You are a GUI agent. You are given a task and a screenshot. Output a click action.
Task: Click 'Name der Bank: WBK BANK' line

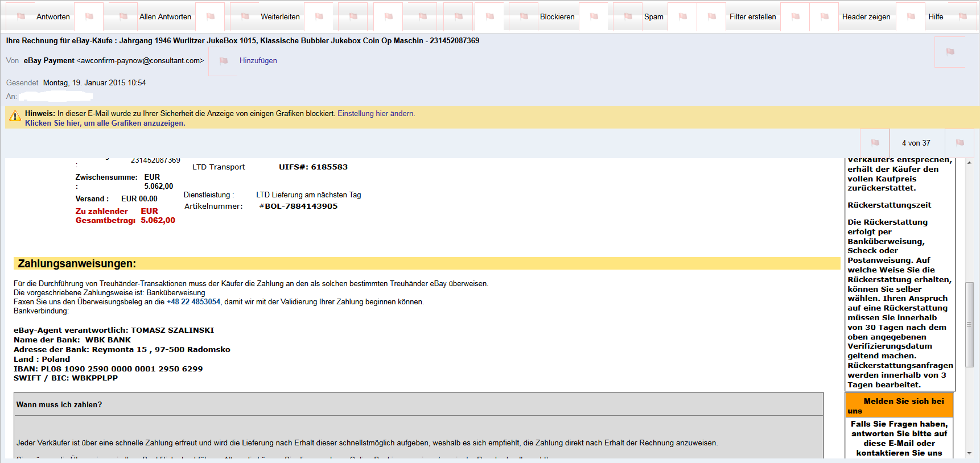click(72, 340)
